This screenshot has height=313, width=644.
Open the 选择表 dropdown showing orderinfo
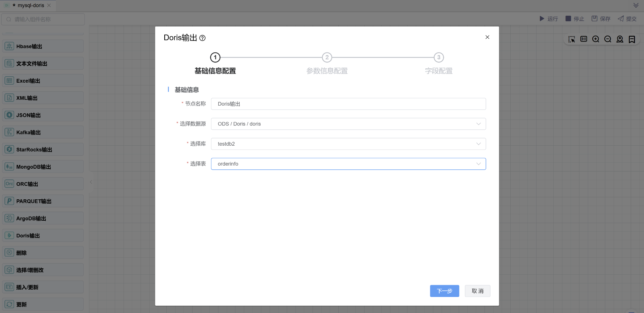348,164
